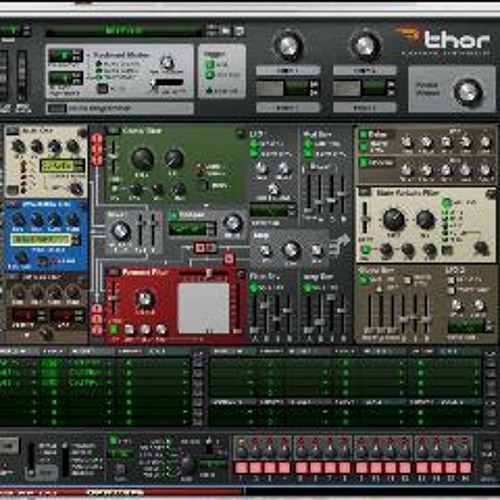The height and width of the screenshot is (500, 500).
Task: Click the Comb Filter frequency knob
Action: coord(143,159)
